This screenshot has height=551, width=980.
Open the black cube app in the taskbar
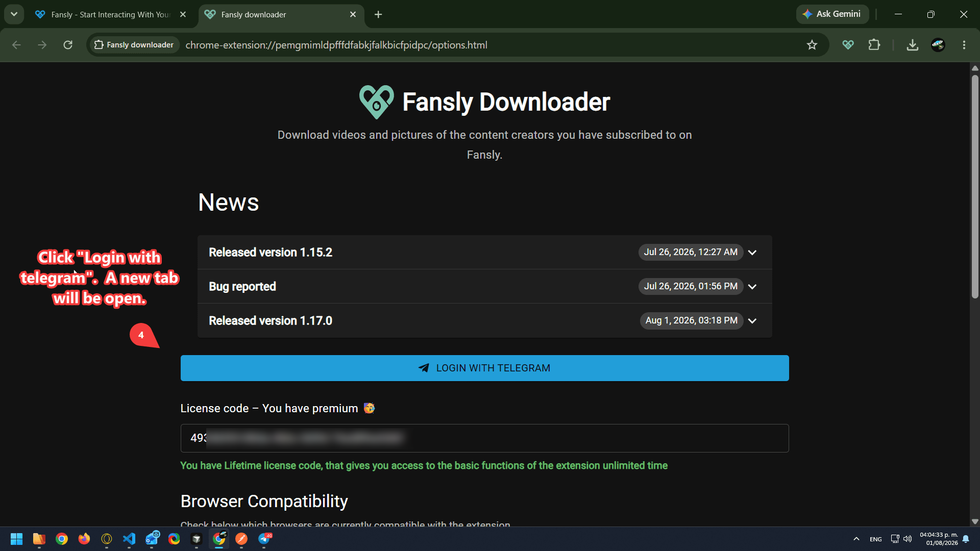tap(197, 539)
